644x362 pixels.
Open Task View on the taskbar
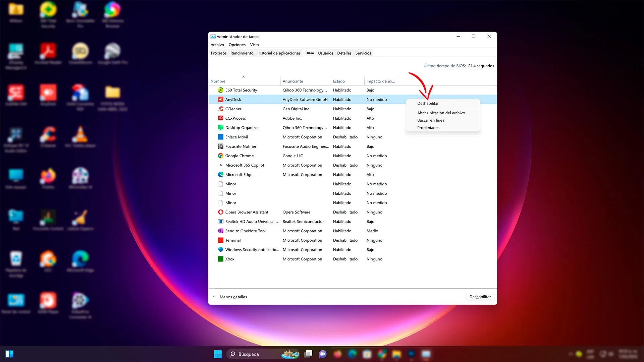308,354
